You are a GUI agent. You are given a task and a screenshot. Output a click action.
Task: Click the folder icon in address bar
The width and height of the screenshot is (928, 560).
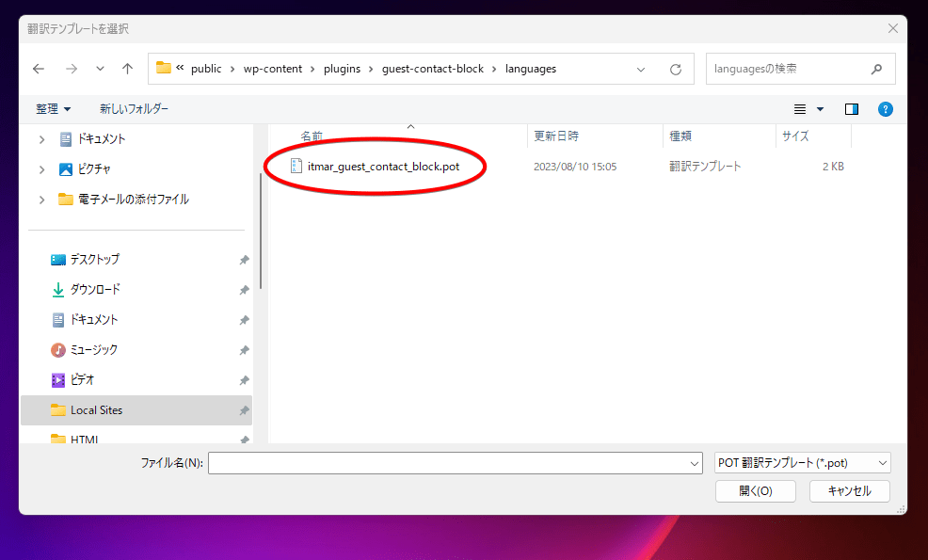[164, 68]
